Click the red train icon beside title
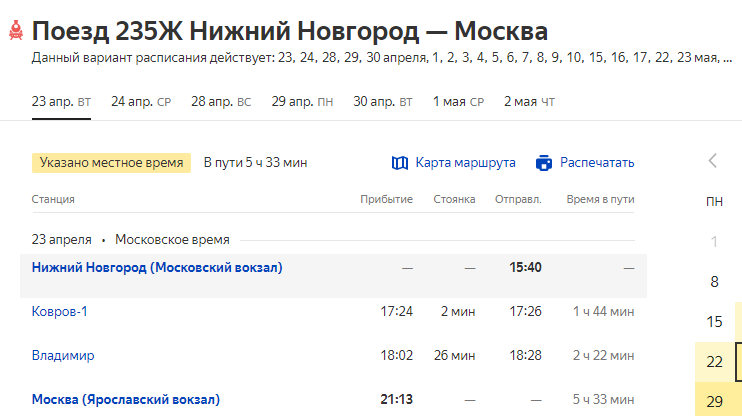The height and width of the screenshot is (416, 742). click(x=15, y=31)
